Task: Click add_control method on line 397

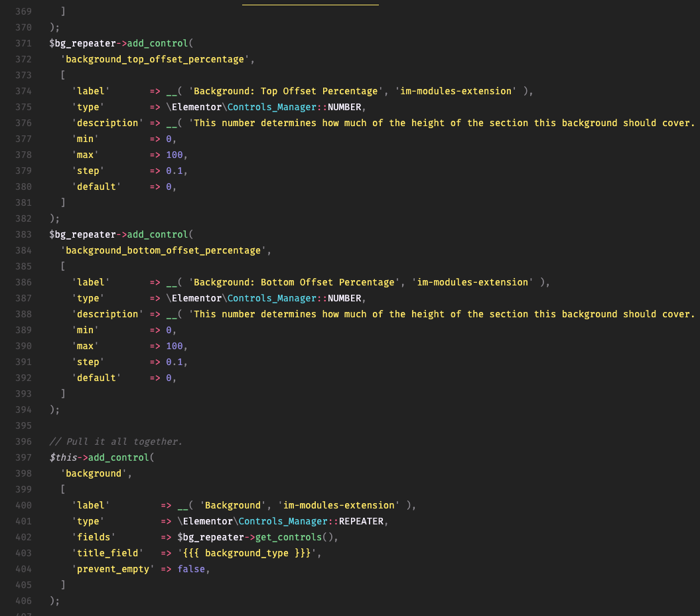Action: pyautogui.click(x=119, y=457)
